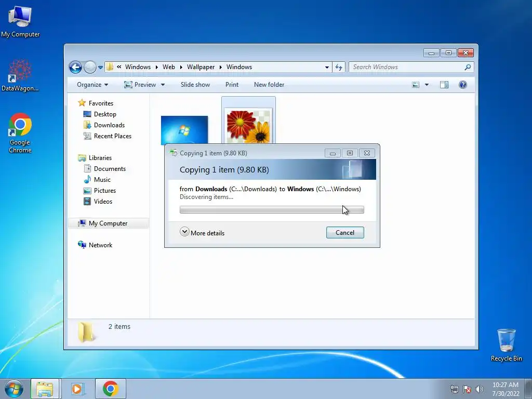
Task: Click the network tray icon
Action: [x=454, y=389]
